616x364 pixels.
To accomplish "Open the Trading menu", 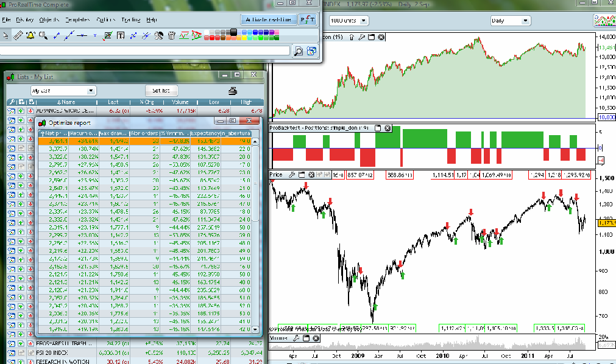I will click(130, 19).
